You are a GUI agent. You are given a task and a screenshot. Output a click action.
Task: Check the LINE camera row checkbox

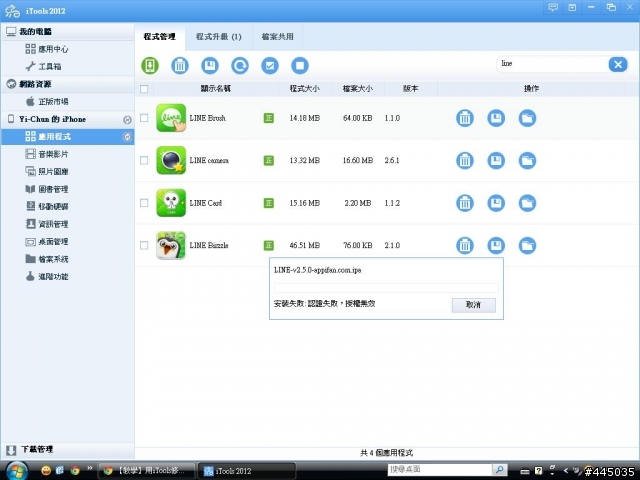[144, 160]
